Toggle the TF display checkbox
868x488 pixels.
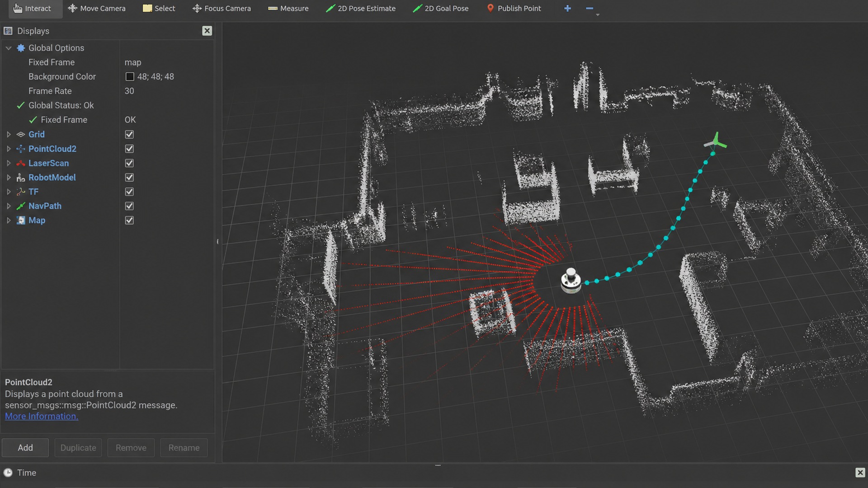[129, 192]
